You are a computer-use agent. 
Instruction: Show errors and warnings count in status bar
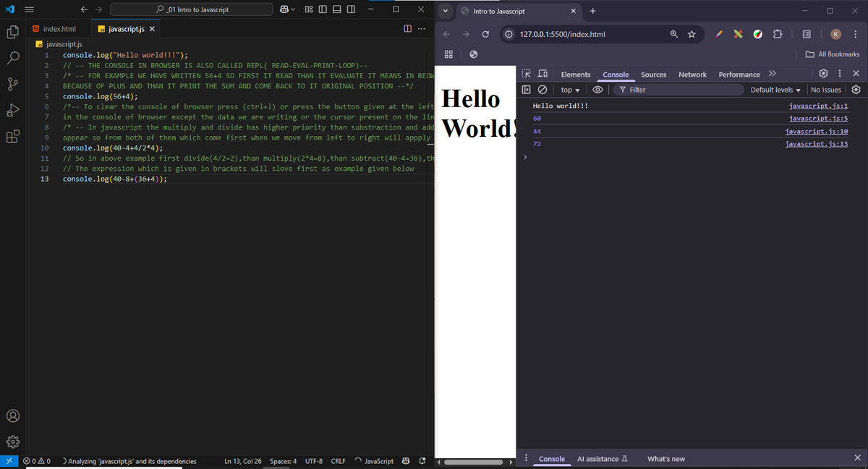pyautogui.click(x=37, y=461)
